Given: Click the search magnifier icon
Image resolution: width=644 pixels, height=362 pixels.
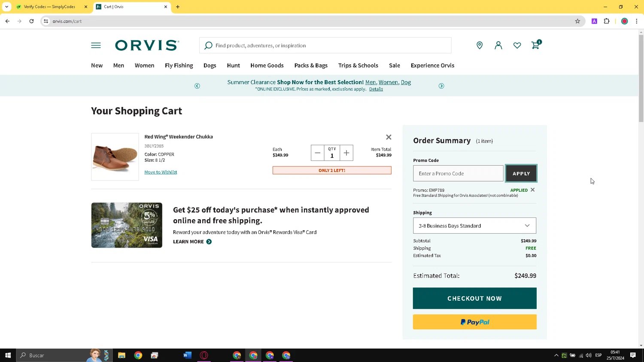Looking at the screenshot, I should point(208,45).
